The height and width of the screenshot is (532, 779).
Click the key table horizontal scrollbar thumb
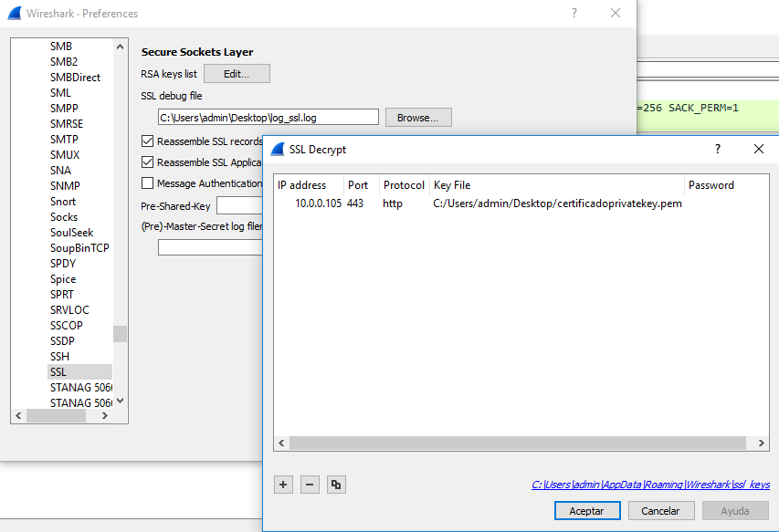click(518, 443)
